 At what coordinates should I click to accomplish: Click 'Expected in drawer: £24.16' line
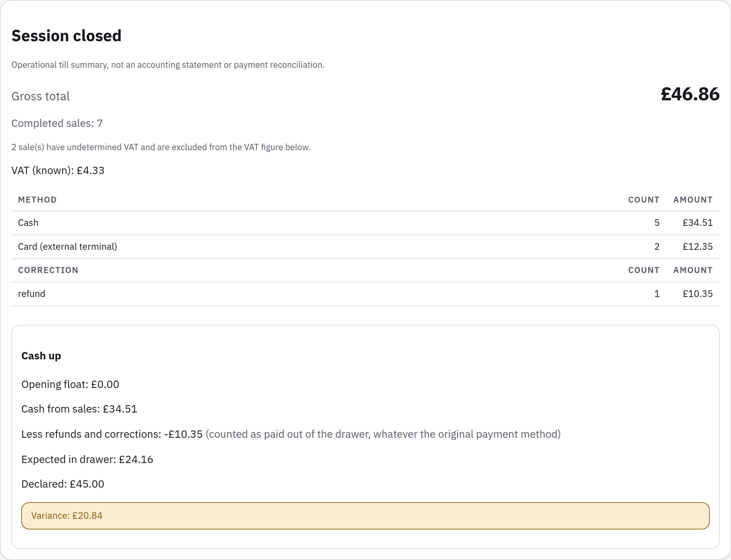pos(87,460)
